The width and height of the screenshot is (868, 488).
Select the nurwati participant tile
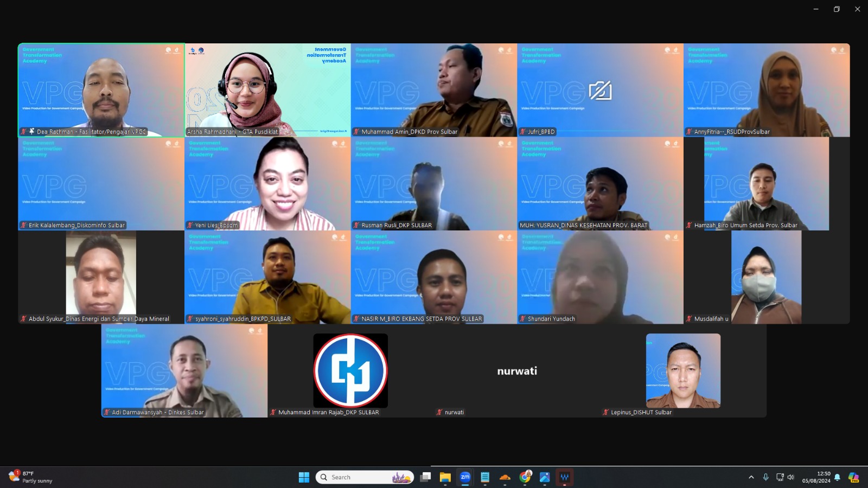pyautogui.click(x=517, y=371)
